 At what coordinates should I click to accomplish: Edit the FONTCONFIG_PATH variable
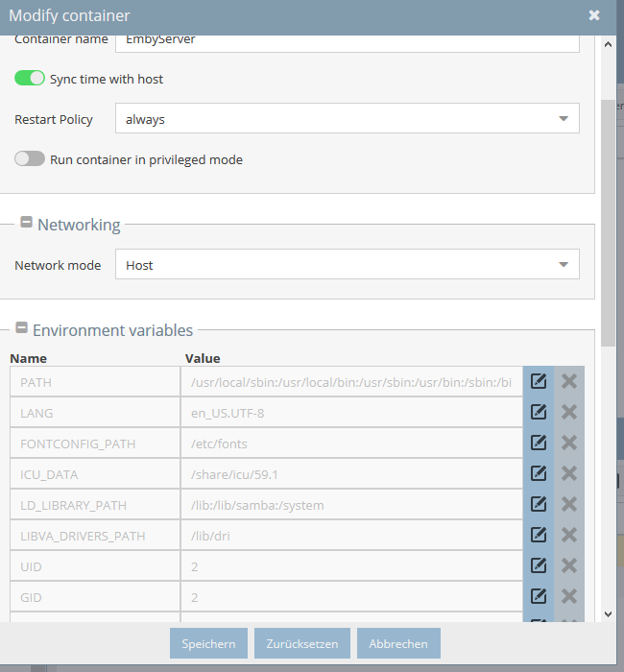tap(539, 443)
